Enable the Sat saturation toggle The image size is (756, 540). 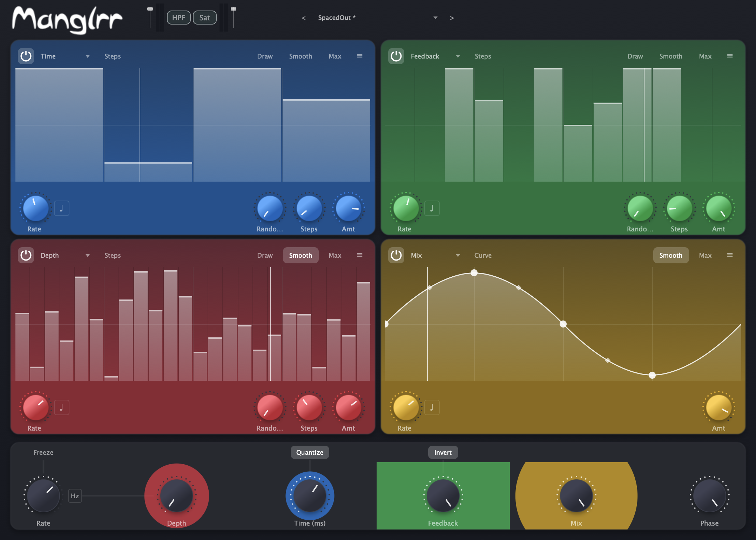[x=205, y=18]
